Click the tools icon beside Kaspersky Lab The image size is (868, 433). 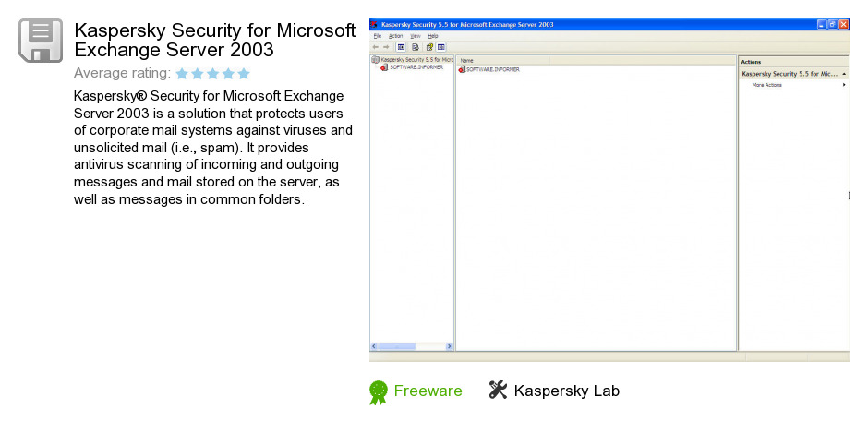[498, 391]
